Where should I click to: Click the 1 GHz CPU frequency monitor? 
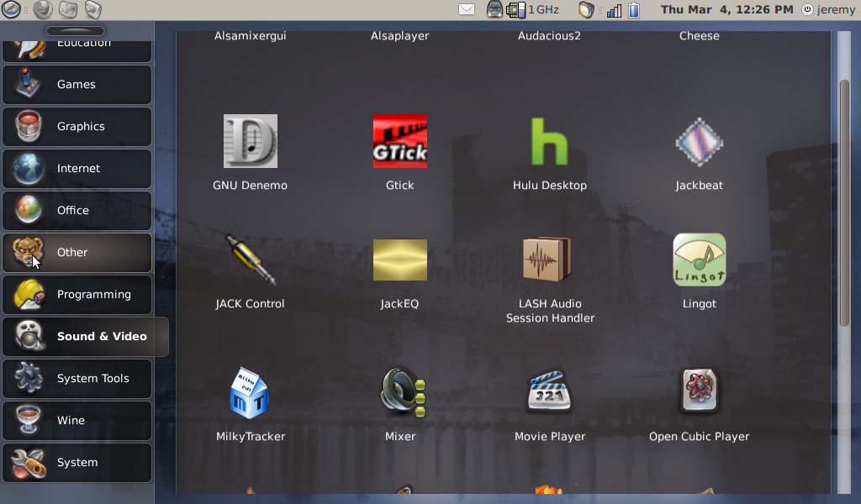pos(532,10)
